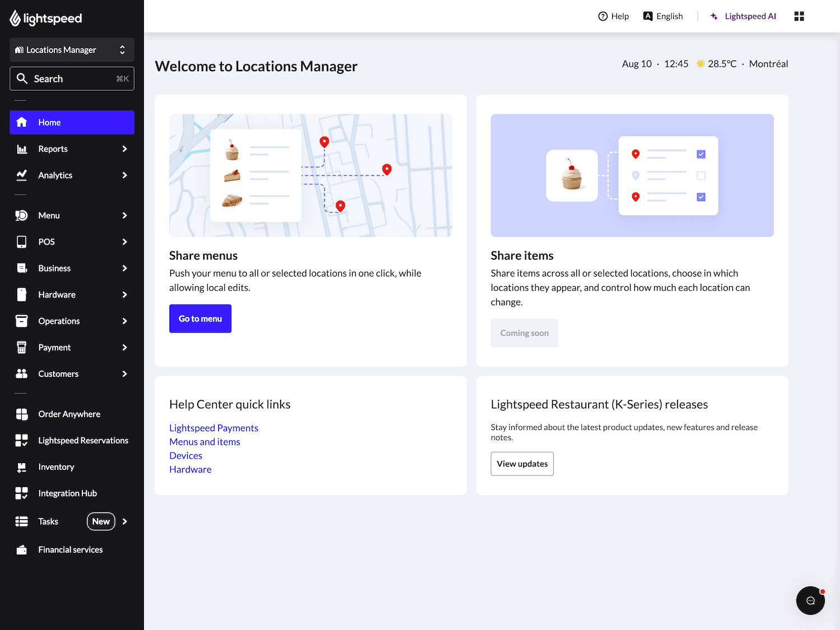Click the Locations Manager building icon
Image resolution: width=840 pixels, height=630 pixels.
coord(19,50)
